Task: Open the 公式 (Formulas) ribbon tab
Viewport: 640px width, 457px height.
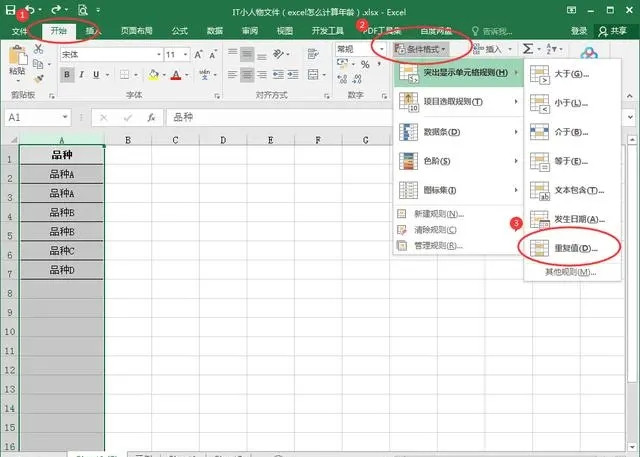Action: tap(179, 31)
